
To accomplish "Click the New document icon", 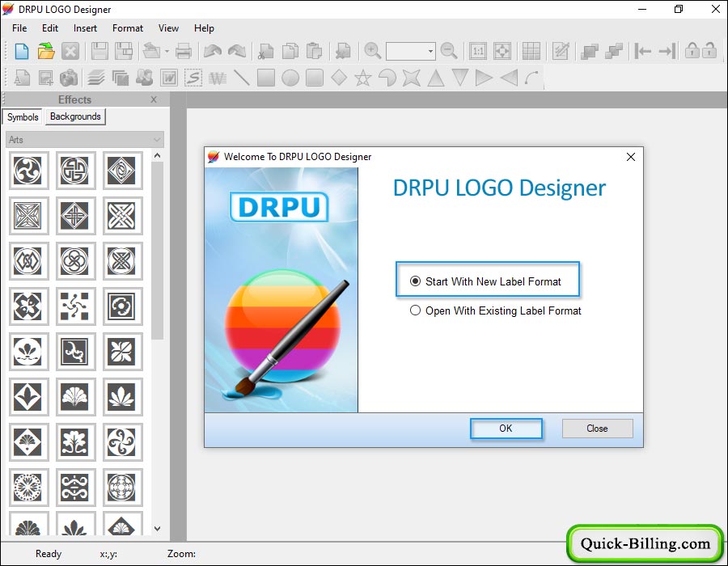I will (x=22, y=51).
